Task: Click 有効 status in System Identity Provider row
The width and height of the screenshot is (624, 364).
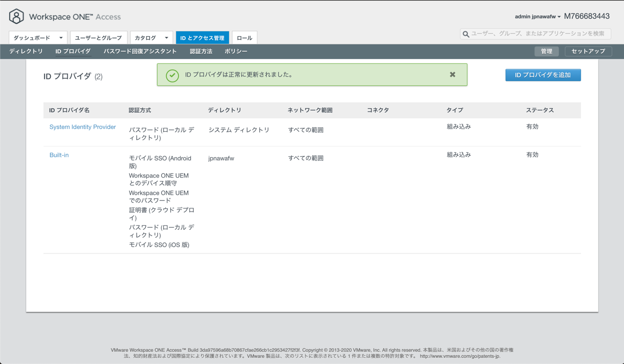Action: [x=532, y=126]
